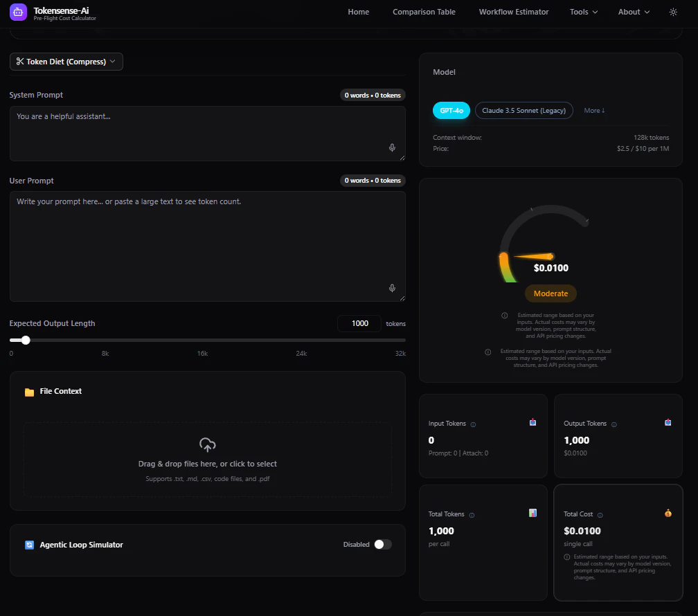Screen dimensions: 698x616
Task: Click the info icon beside Output Tokens
Action: [614, 424]
